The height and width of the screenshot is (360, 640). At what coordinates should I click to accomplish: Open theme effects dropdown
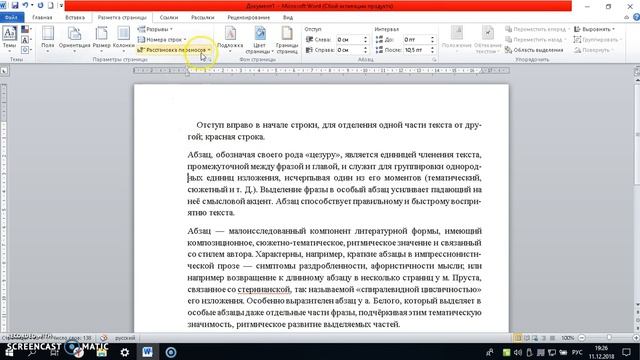(x=26, y=50)
